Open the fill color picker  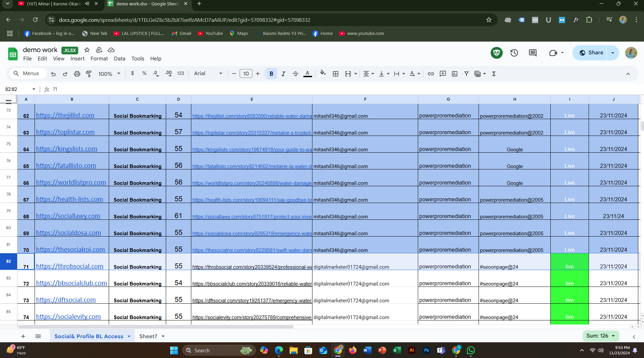[323, 74]
